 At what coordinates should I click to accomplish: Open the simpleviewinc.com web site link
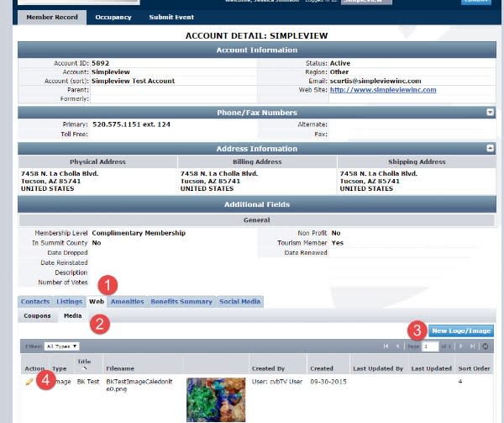(383, 90)
